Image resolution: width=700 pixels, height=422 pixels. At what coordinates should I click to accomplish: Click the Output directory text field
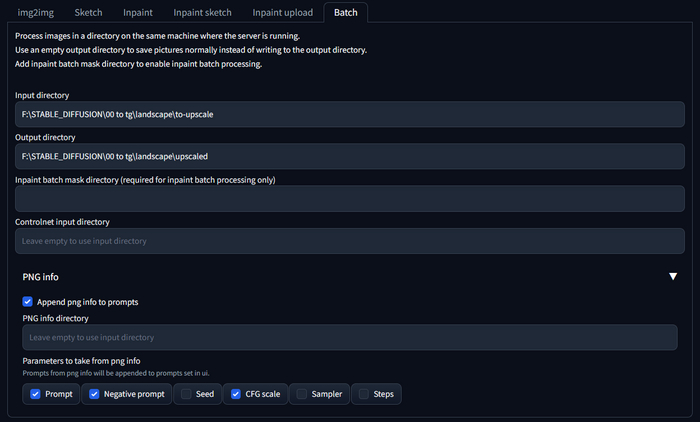point(350,156)
